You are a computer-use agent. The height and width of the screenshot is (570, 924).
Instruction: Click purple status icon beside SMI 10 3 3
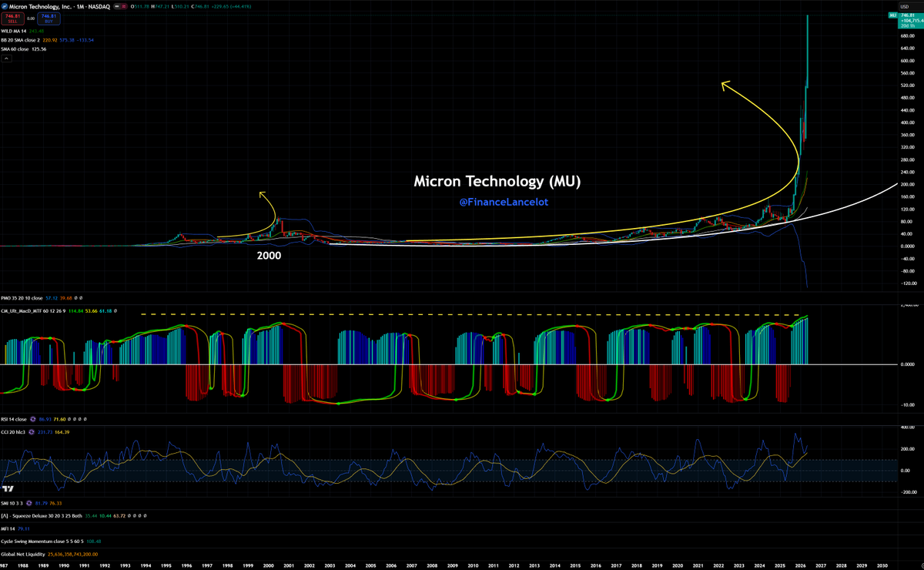coord(29,504)
